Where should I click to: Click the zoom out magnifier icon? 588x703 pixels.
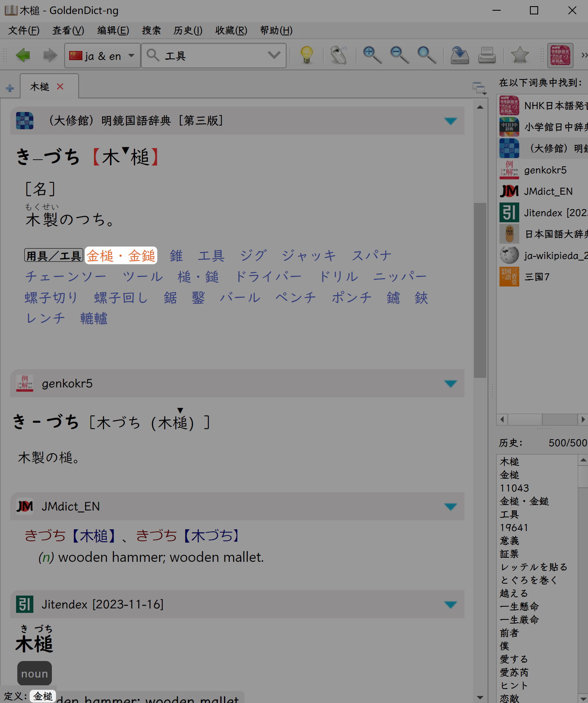click(399, 55)
